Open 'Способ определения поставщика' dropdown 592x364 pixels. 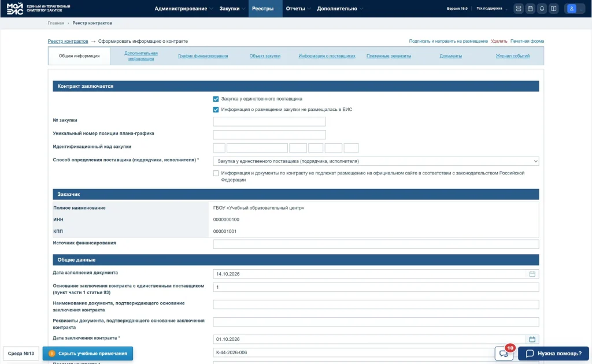click(x=376, y=161)
